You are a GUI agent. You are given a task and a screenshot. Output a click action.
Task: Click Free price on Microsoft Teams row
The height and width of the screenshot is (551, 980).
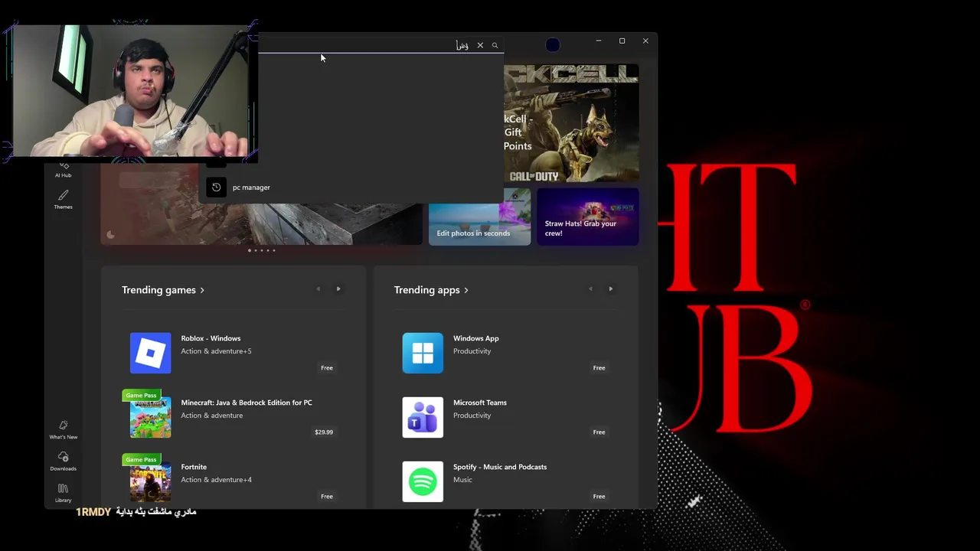tap(599, 432)
